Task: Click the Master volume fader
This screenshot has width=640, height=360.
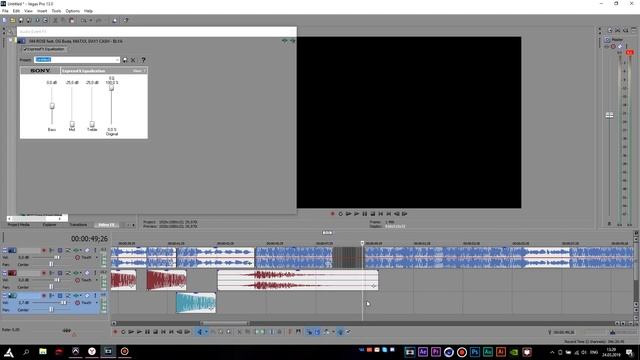Action: click(x=609, y=116)
